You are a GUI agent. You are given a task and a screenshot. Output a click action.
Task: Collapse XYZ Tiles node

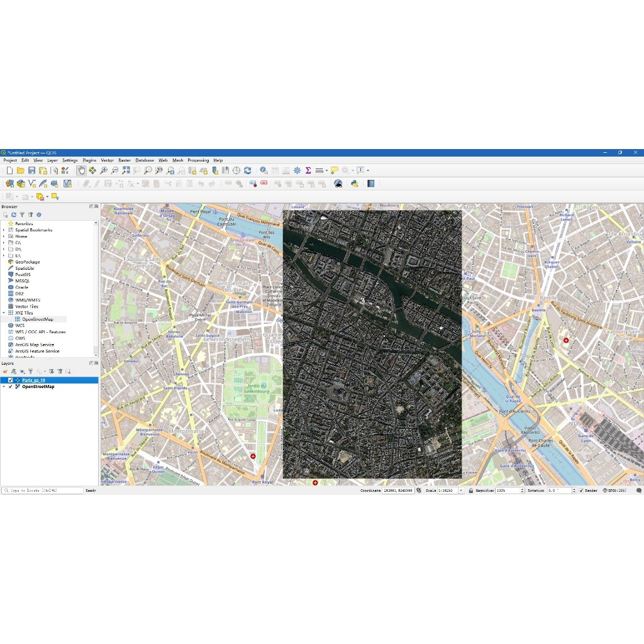click(4, 313)
